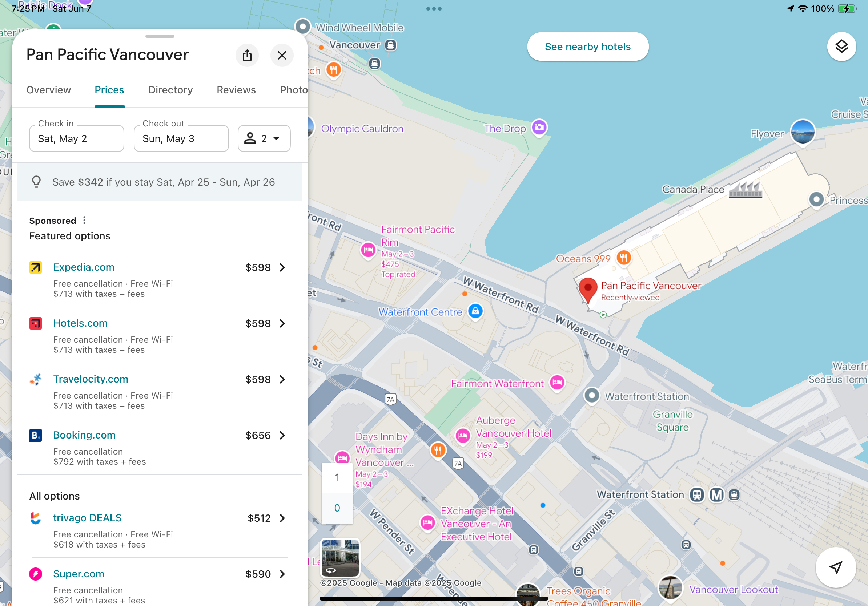Tap the Granville Square label
This screenshot has width=868, height=606.
[672, 420]
